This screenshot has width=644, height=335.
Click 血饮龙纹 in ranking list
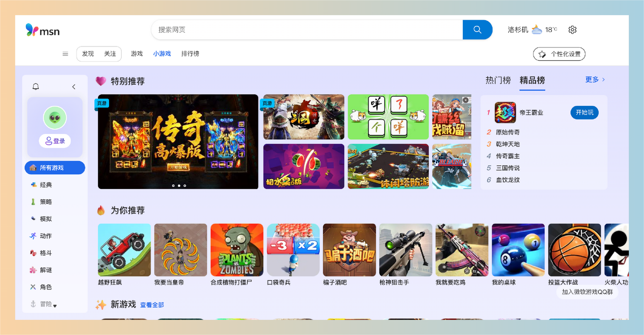pyautogui.click(x=508, y=180)
